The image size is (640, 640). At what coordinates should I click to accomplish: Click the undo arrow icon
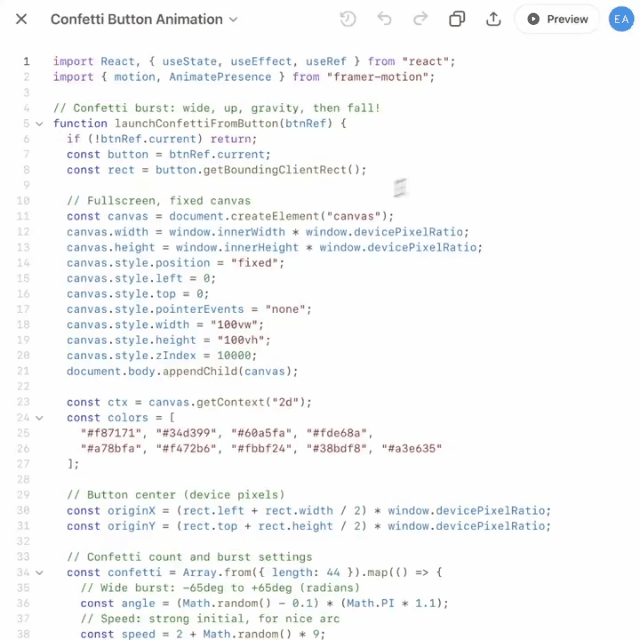point(384,19)
